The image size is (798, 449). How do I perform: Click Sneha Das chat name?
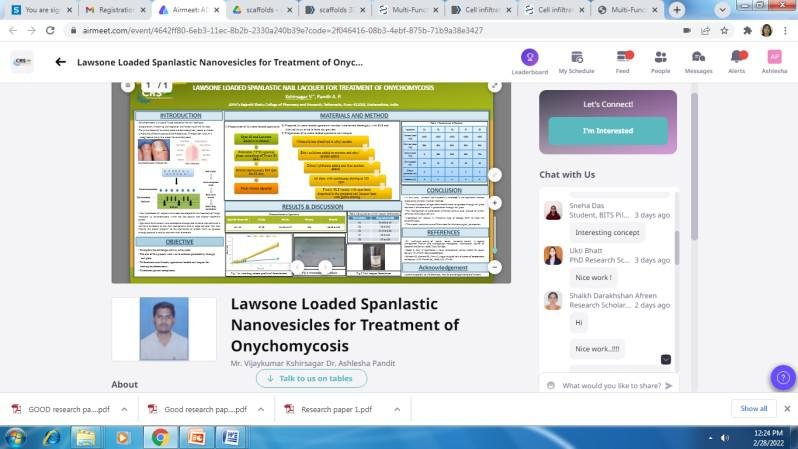586,206
